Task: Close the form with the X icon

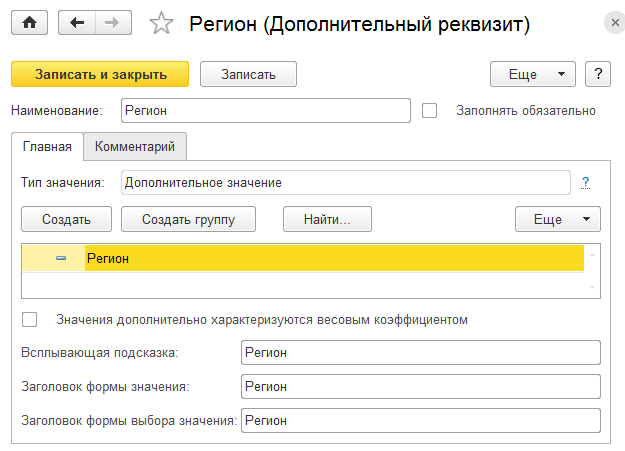Action: (x=611, y=21)
